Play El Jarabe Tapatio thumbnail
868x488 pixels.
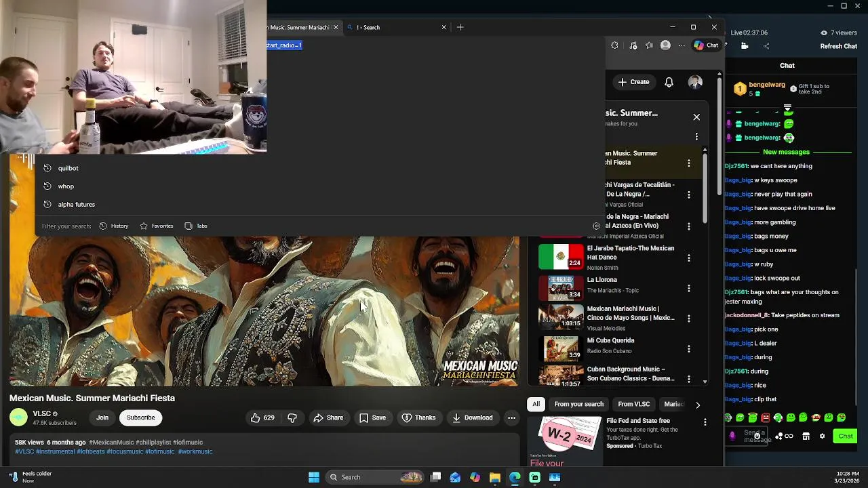[x=561, y=257]
